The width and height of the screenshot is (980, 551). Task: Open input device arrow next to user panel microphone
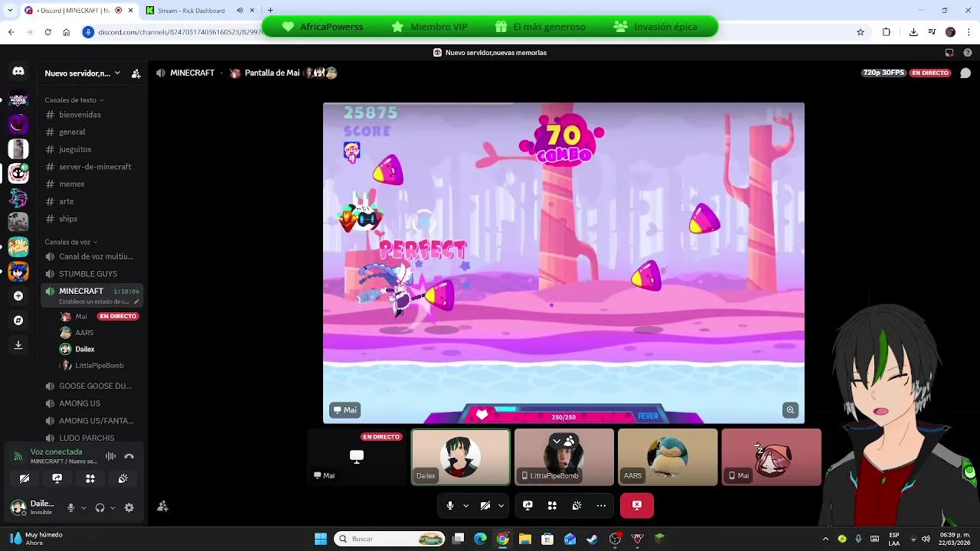point(83,507)
